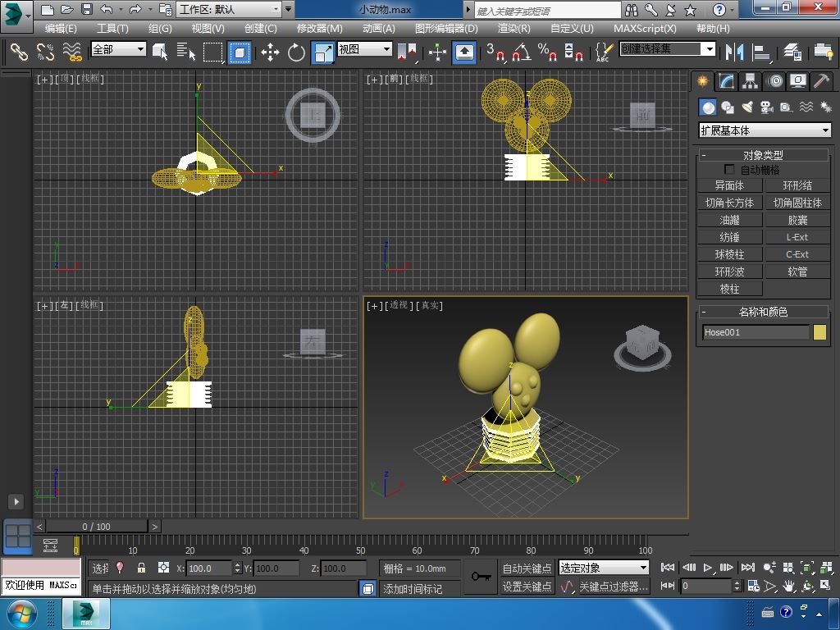Select the Link tool in the main toolbar
The image size is (840, 630).
click(19, 52)
